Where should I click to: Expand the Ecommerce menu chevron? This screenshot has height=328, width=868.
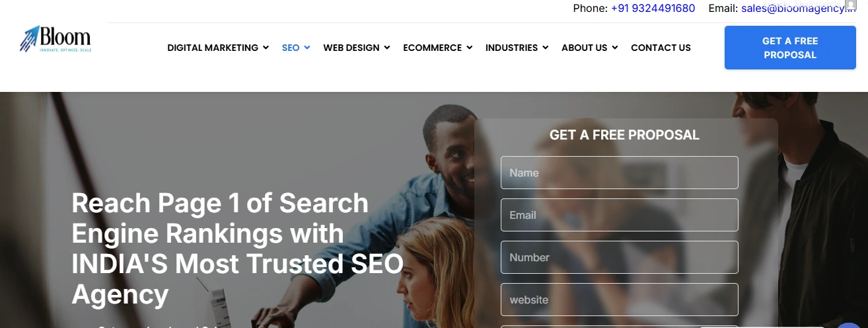(469, 48)
